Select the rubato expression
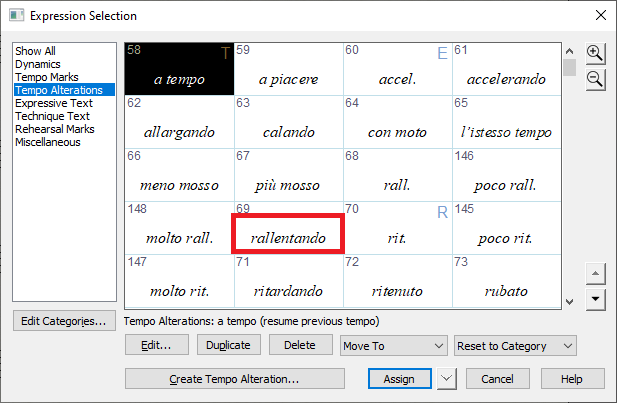 505,290
